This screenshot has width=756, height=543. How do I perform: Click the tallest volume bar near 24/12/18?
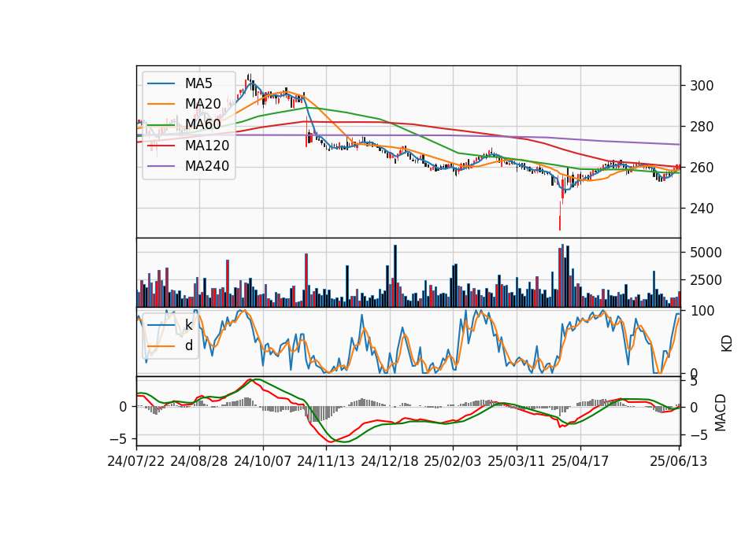[x=395, y=276]
